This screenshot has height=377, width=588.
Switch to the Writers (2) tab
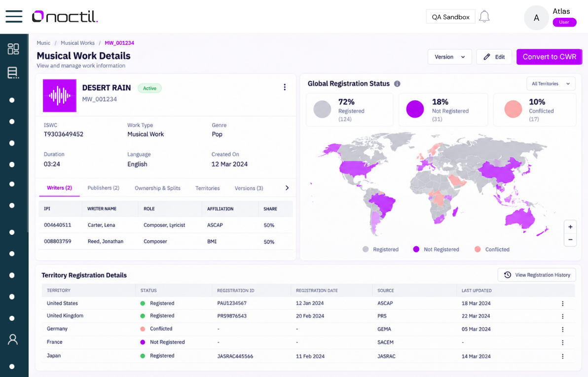[59, 188]
